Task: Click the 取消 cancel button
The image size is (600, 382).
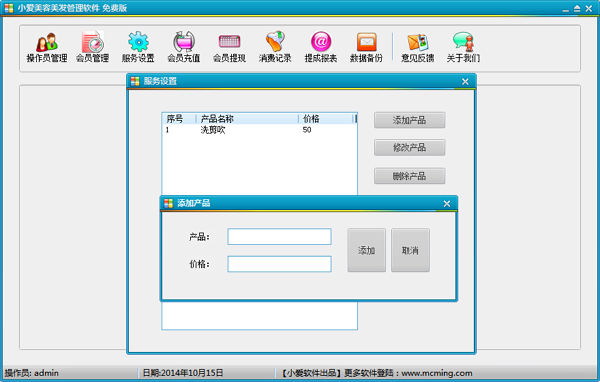Action: [x=410, y=250]
